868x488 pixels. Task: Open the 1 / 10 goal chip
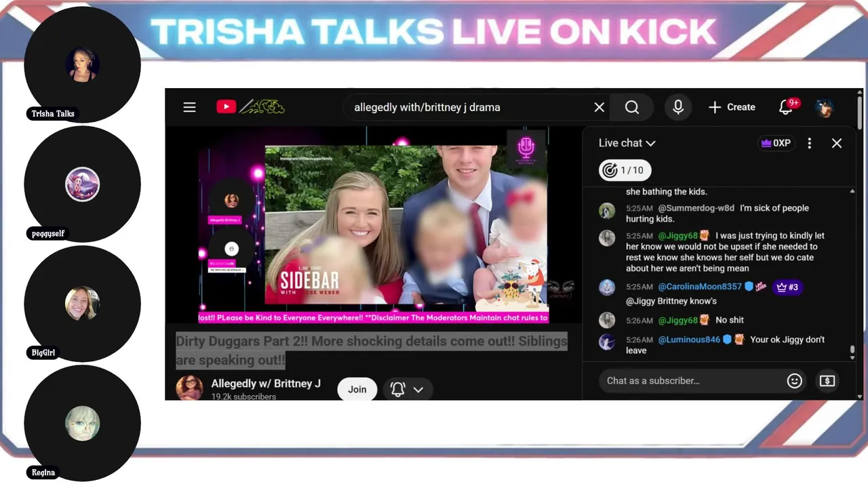click(625, 170)
